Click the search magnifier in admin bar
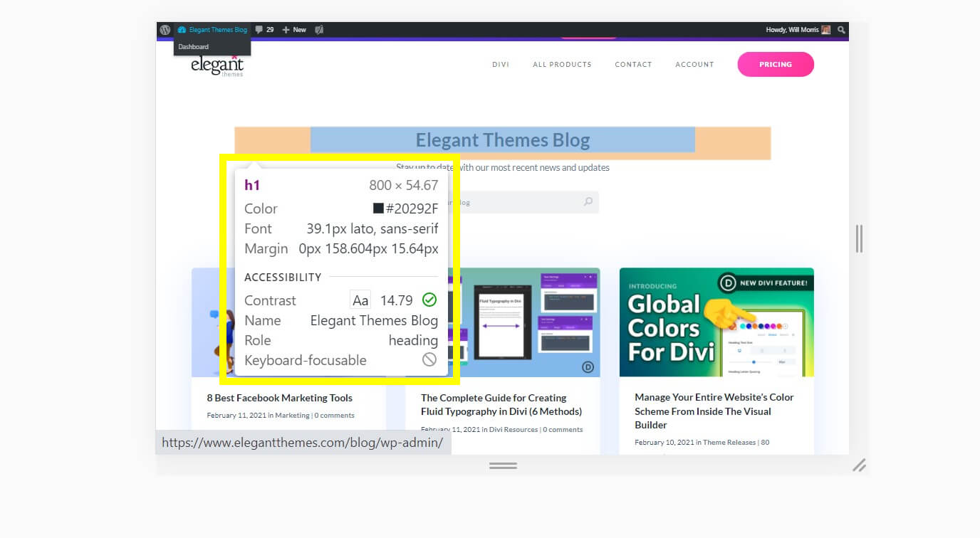The width and height of the screenshot is (980, 538). tap(841, 30)
